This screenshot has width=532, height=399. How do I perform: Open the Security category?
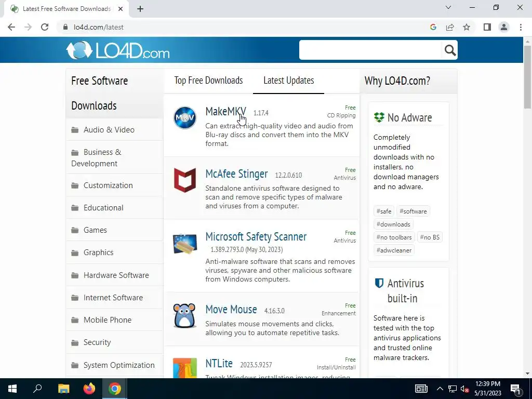tap(97, 342)
